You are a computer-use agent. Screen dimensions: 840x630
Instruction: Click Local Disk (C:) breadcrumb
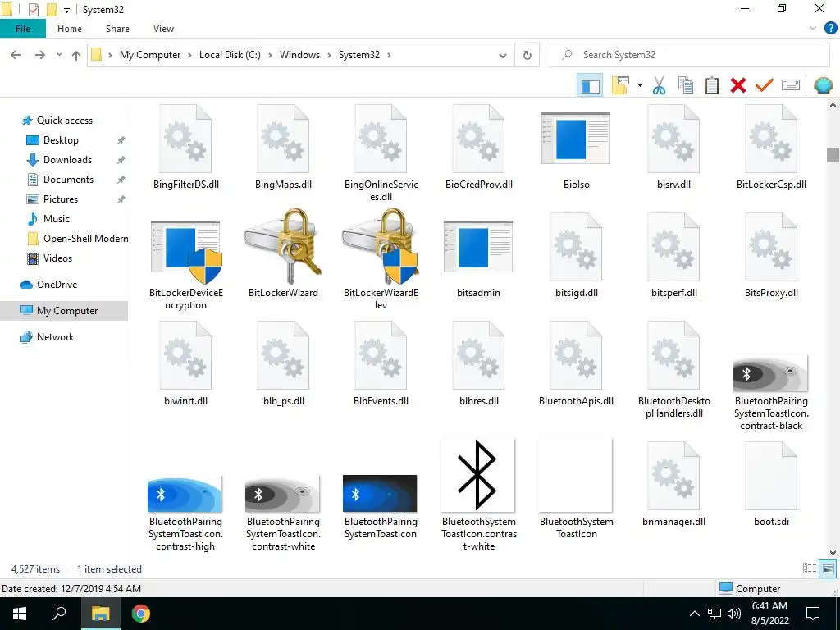pyautogui.click(x=230, y=55)
